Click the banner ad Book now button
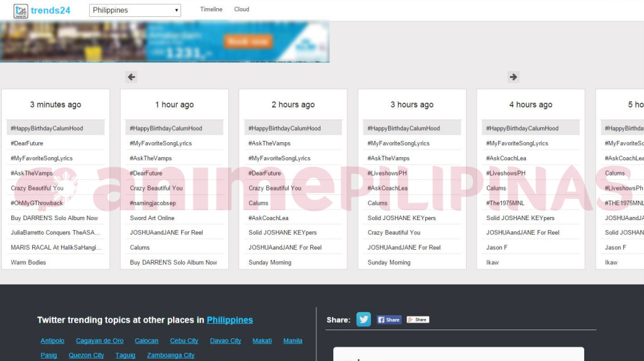This screenshot has width=644, height=361. 248,41
